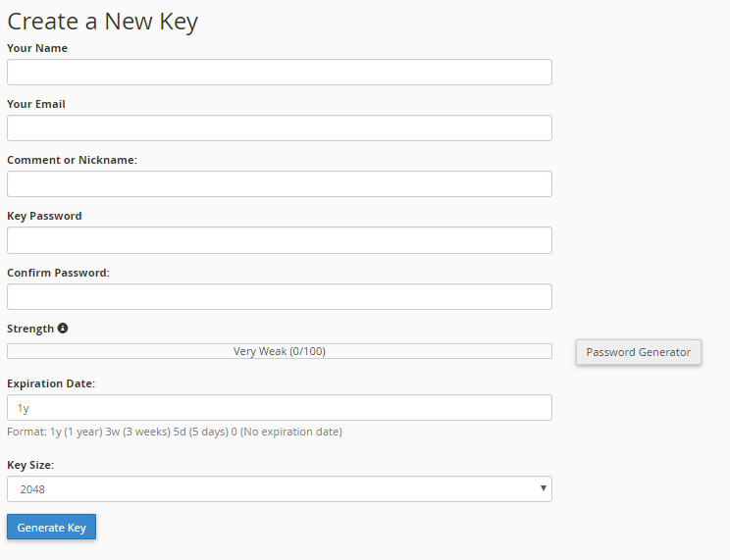Click the Expiration Date field showing 1y
730x560 pixels.
(x=280, y=408)
